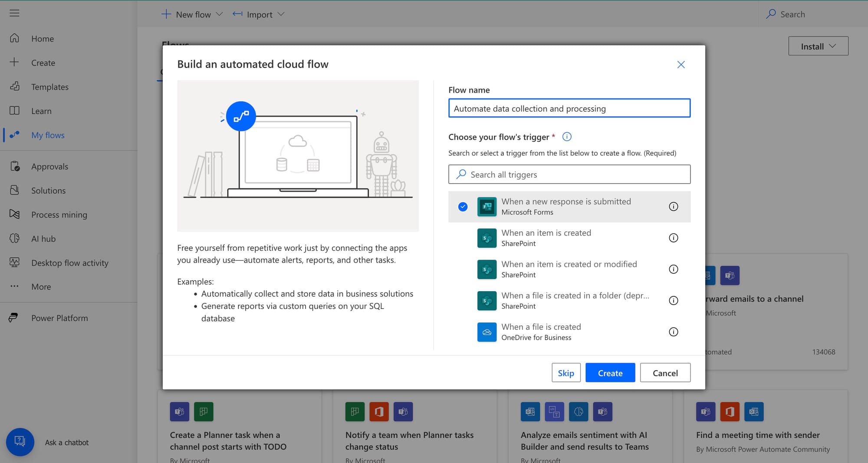Show info for Microsoft Forms response trigger
Viewport: 868px width, 463px height.
[x=673, y=207]
